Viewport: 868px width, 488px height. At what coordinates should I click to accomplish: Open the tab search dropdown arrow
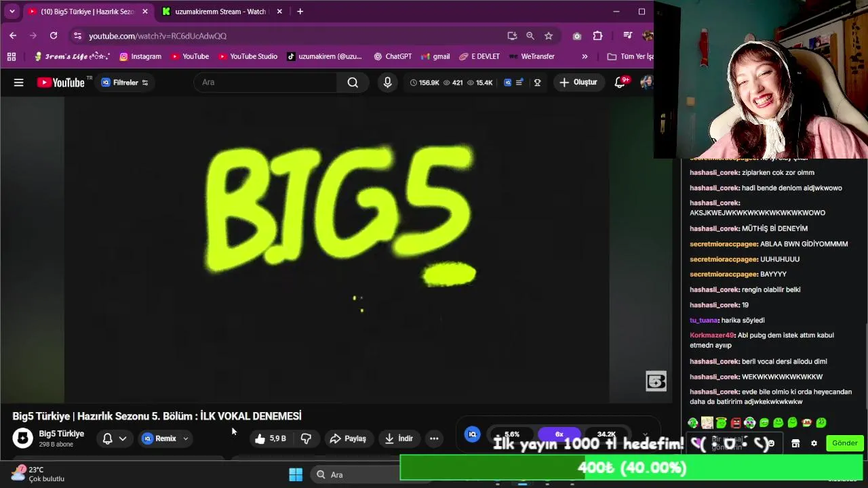[x=12, y=12]
